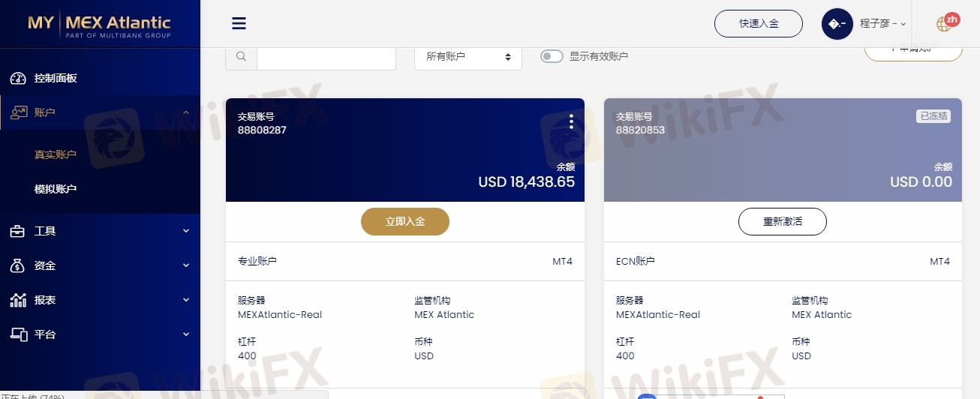Open the 所有账户 dropdown filter

[468, 56]
